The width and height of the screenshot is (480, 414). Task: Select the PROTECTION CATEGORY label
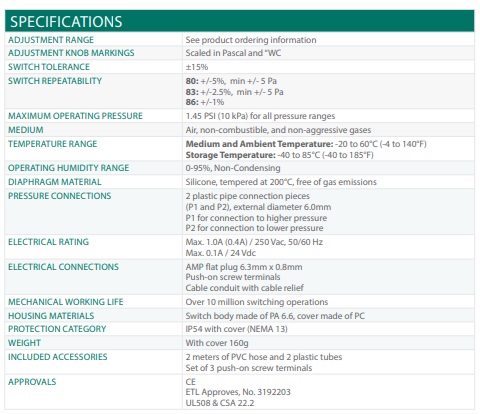pyautogui.click(x=57, y=329)
